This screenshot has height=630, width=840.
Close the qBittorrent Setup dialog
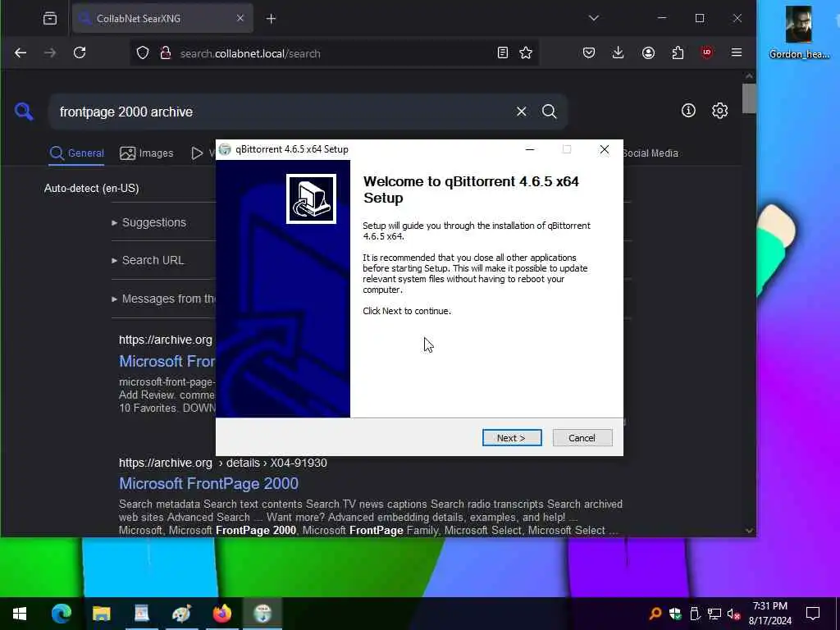click(x=605, y=149)
